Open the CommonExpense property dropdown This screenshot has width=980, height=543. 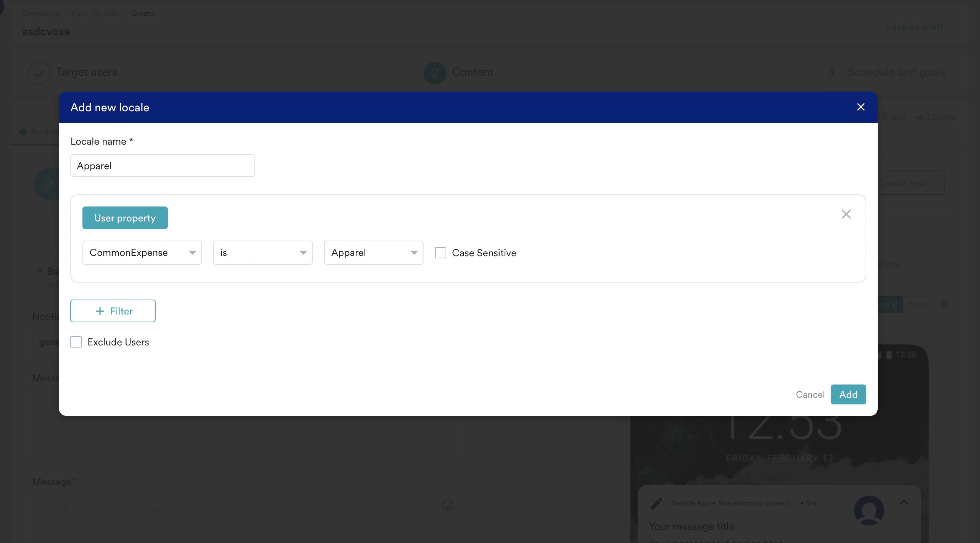point(141,253)
